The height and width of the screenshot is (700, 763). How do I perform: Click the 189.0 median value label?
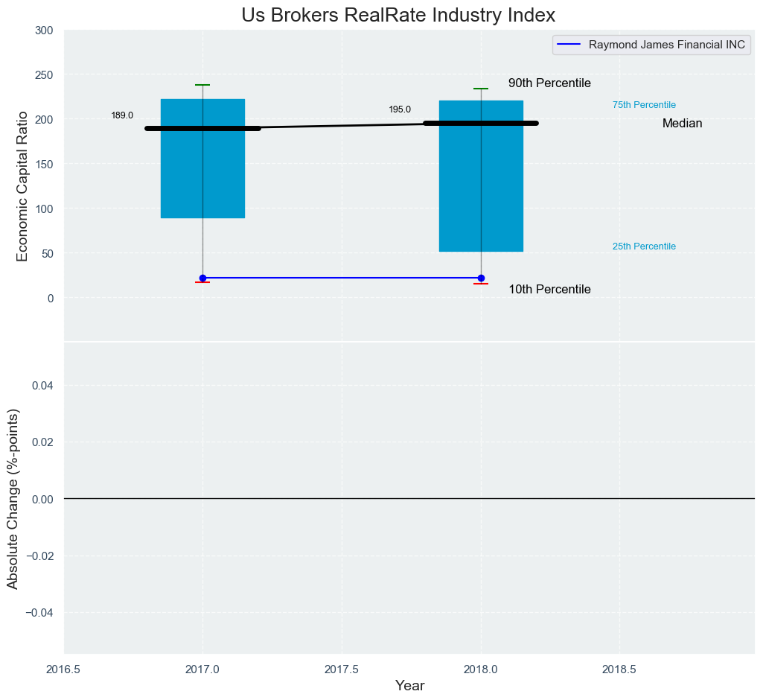(122, 116)
